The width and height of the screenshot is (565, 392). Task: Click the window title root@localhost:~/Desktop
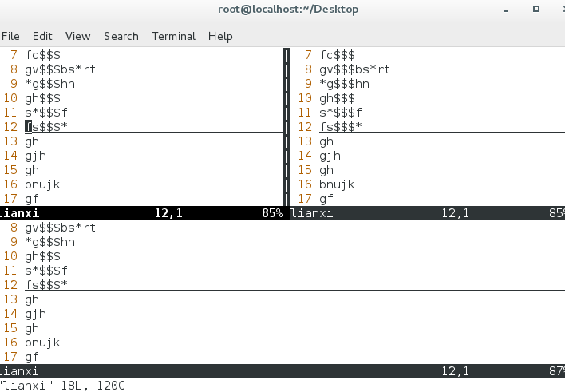288,9
